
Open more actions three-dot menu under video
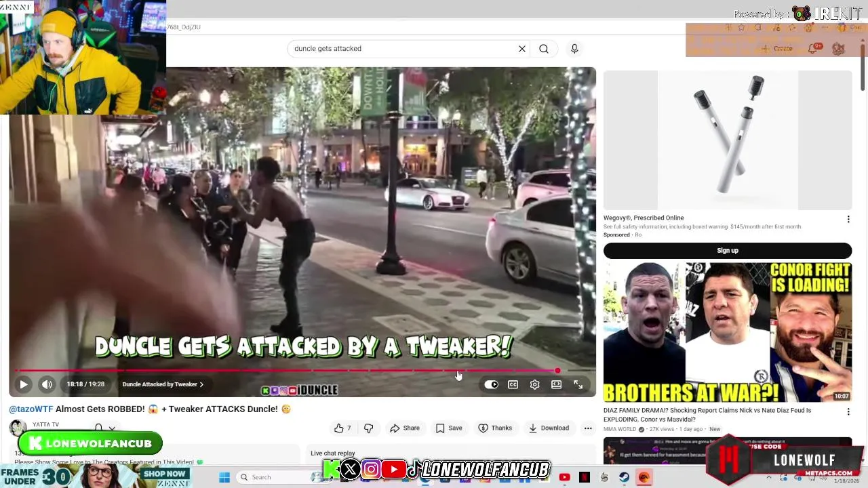click(x=588, y=428)
